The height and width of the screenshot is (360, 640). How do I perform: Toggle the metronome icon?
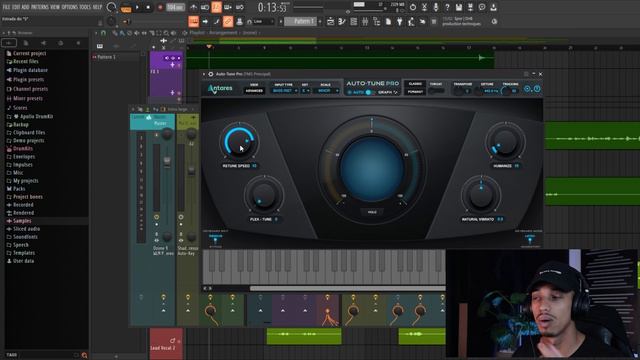pyautogui.click(x=193, y=7)
